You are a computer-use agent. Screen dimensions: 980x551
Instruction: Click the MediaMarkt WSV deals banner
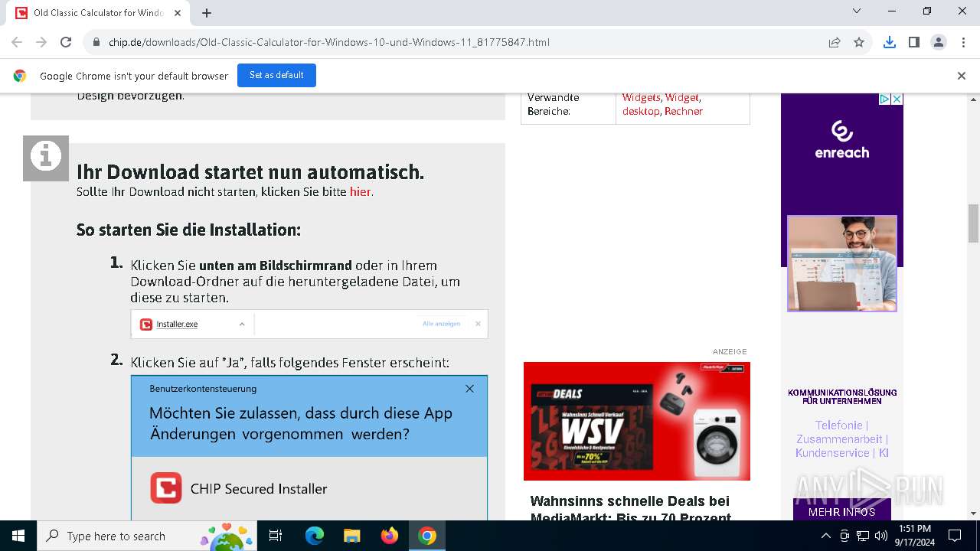tap(637, 421)
